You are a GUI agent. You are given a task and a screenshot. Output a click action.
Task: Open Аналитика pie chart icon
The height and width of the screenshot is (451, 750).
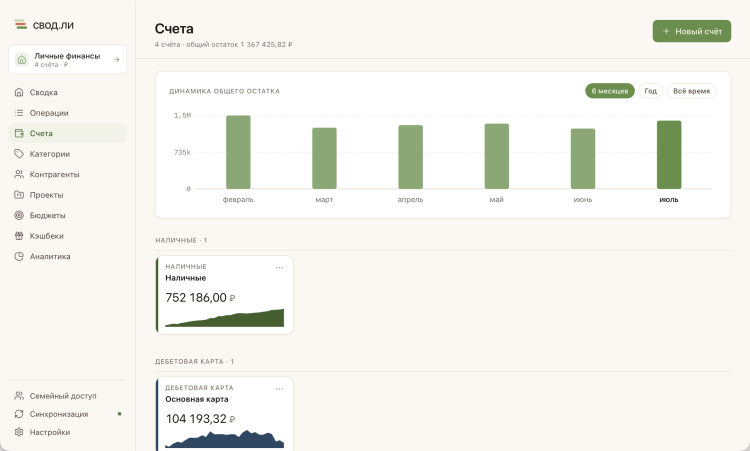[19, 256]
